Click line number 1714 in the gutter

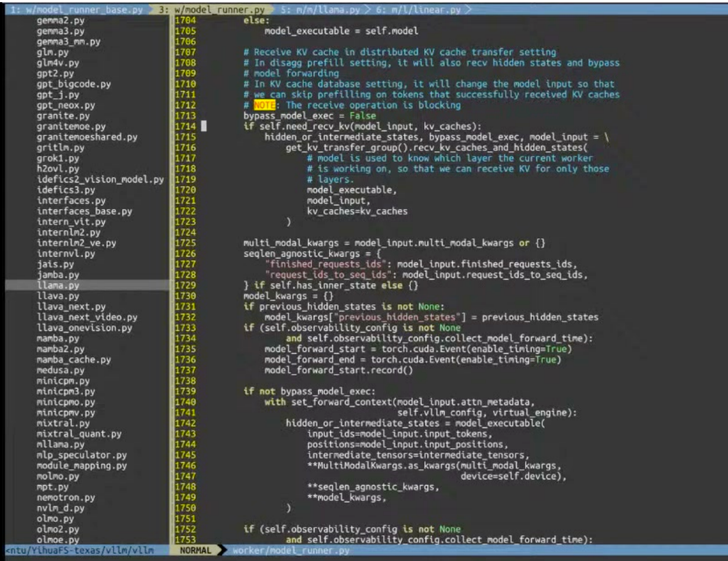[x=185, y=126]
